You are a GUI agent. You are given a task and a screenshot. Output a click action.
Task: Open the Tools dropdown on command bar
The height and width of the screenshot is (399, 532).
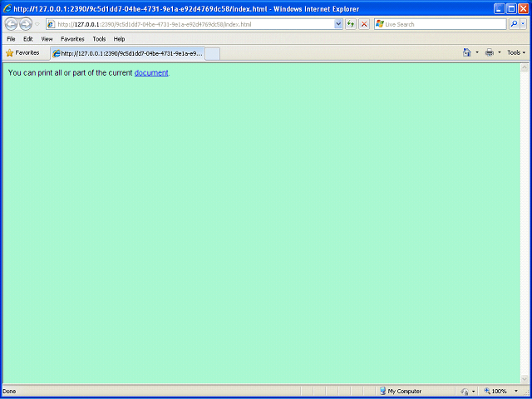pyautogui.click(x=516, y=52)
